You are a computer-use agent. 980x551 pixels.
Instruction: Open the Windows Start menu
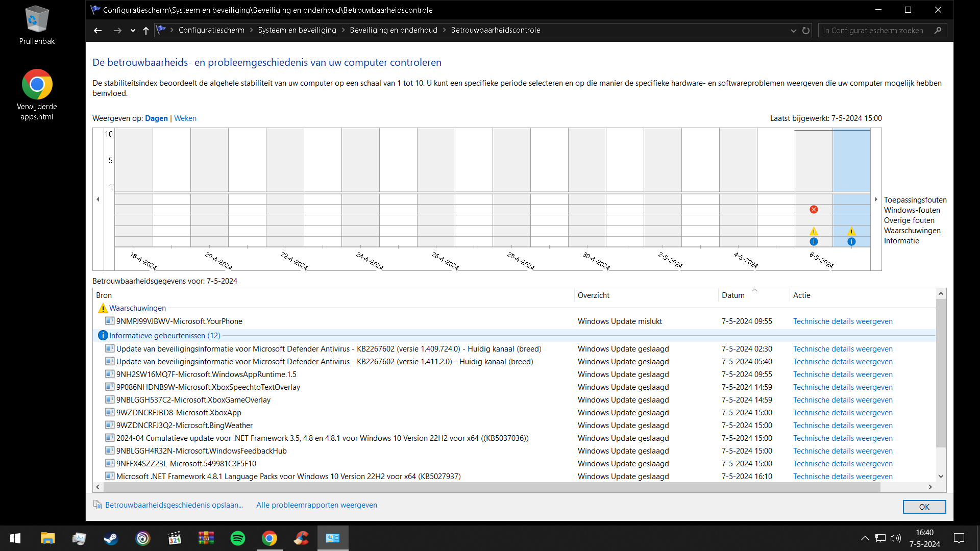15,538
